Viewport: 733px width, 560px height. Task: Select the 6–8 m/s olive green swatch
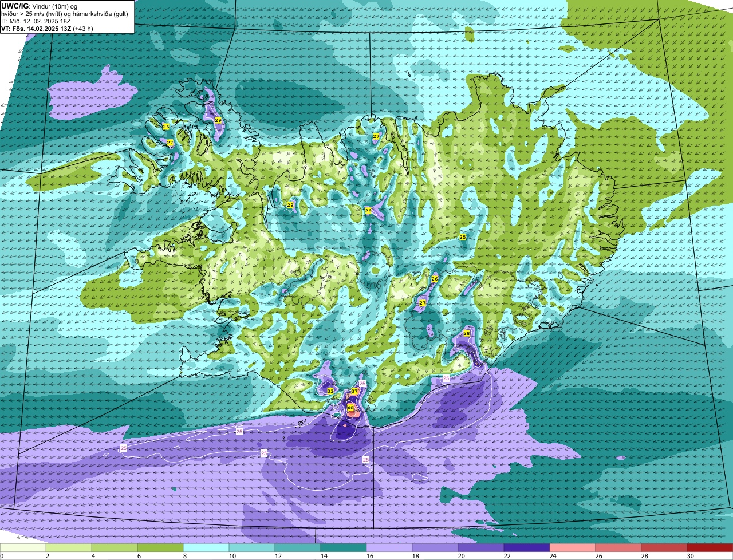[x=160, y=548]
